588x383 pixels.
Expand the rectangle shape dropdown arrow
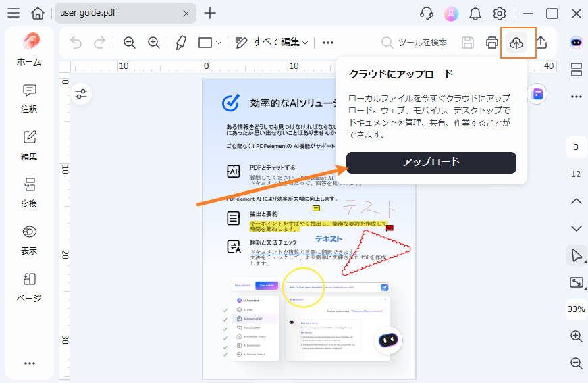(x=219, y=43)
